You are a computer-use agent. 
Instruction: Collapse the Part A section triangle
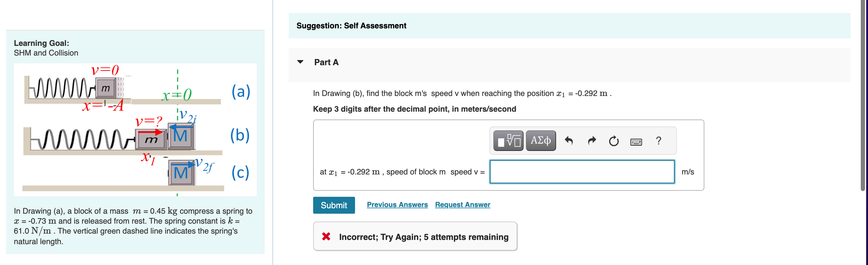pyautogui.click(x=300, y=62)
